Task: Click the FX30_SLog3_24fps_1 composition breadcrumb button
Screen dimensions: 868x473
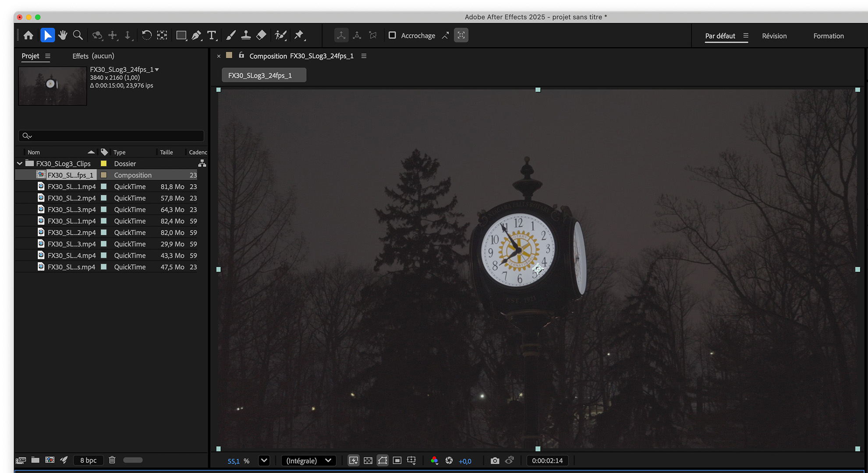Action: click(x=264, y=75)
